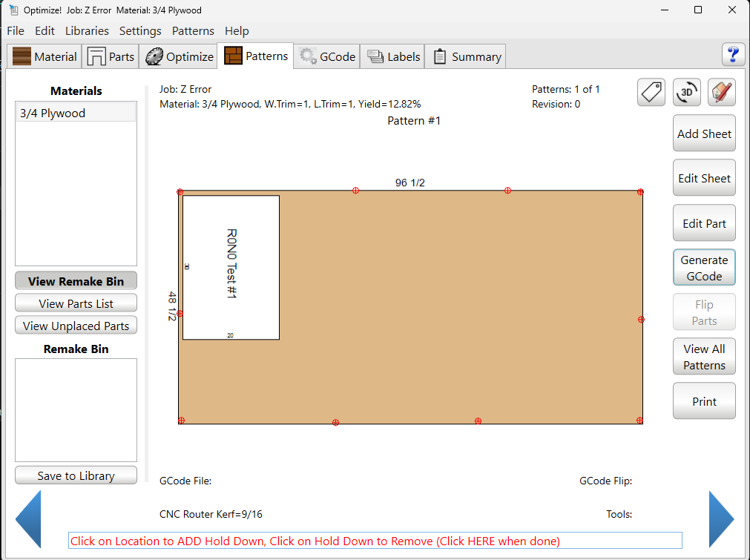Select 3/4 Plywood in Materials list
The image size is (750, 560).
[x=76, y=113]
